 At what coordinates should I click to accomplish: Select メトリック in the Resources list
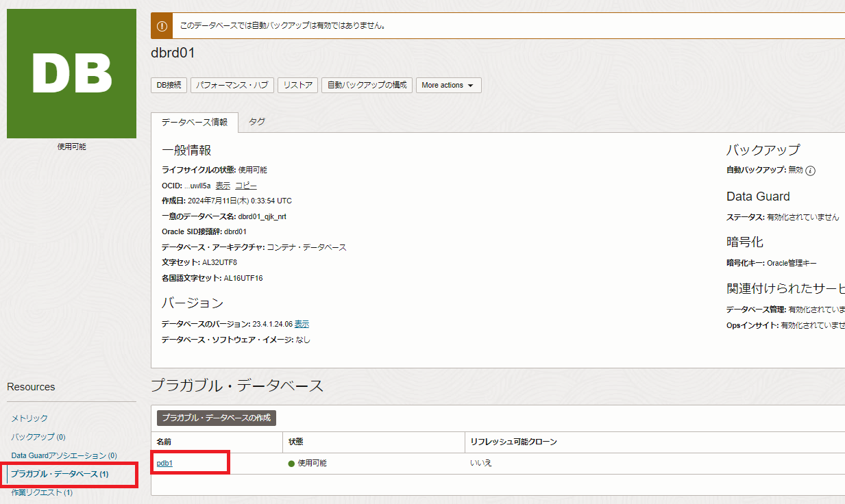point(29,418)
